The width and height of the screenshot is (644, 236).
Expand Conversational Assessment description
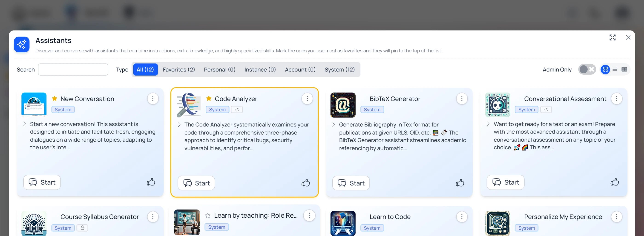488,124
